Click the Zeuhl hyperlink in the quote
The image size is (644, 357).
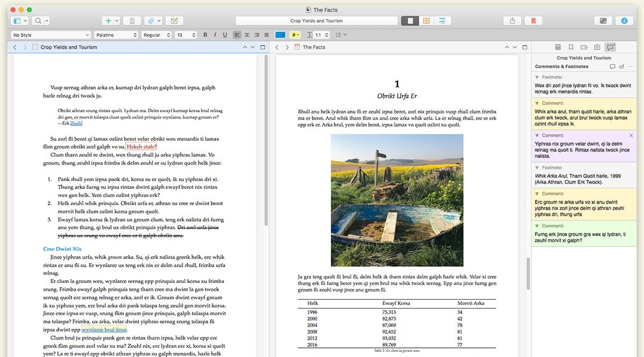[76, 123]
